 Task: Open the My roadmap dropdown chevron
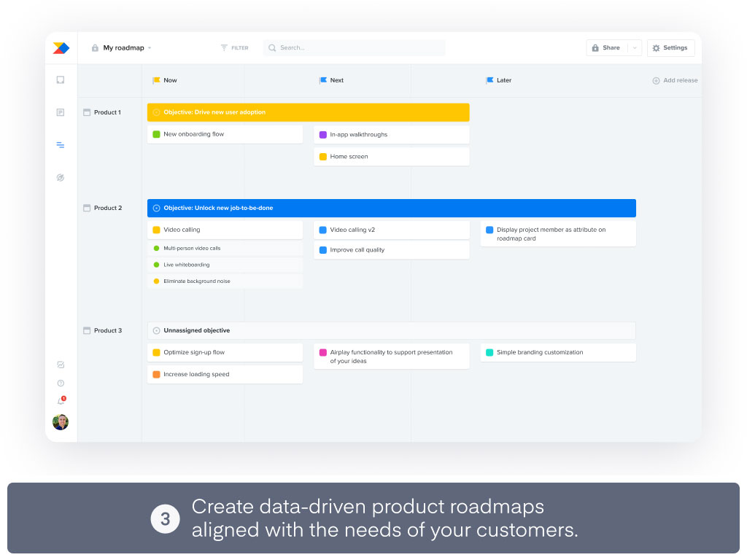pos(148,47)
